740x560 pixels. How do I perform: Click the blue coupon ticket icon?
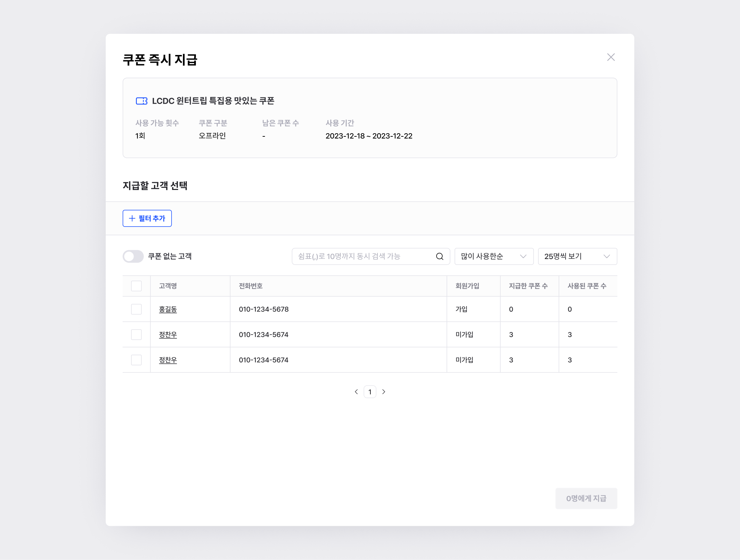pyautogui.click(x=141, y=101)
